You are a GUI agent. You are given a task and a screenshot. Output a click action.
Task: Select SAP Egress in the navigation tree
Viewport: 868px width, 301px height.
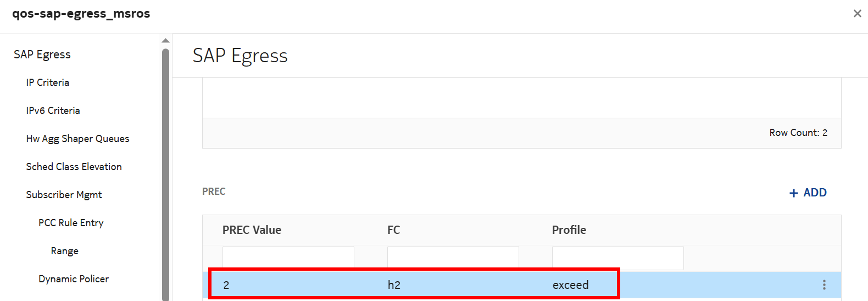[42, 54]
